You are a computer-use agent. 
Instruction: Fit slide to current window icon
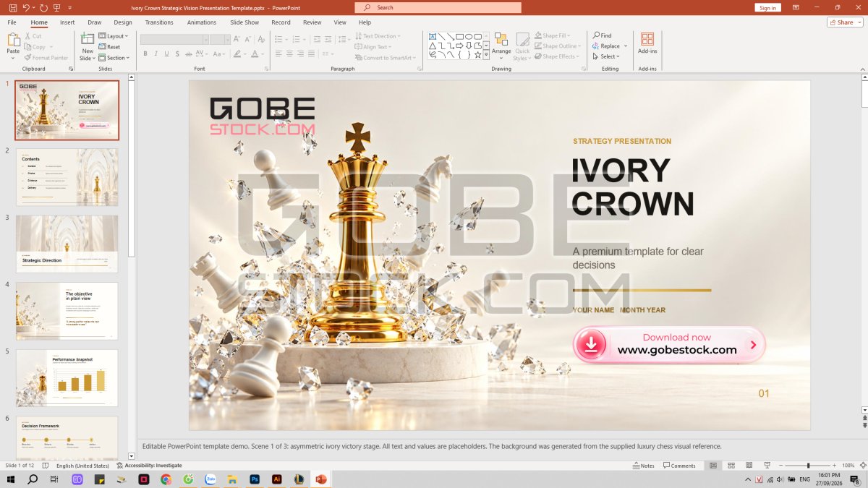coord(862,466)
